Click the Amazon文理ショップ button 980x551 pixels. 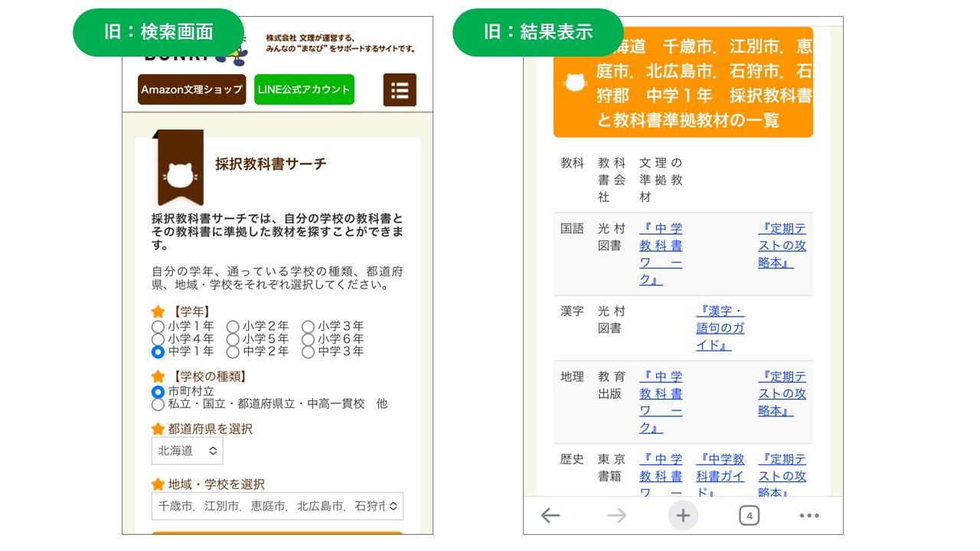(191, 90)
